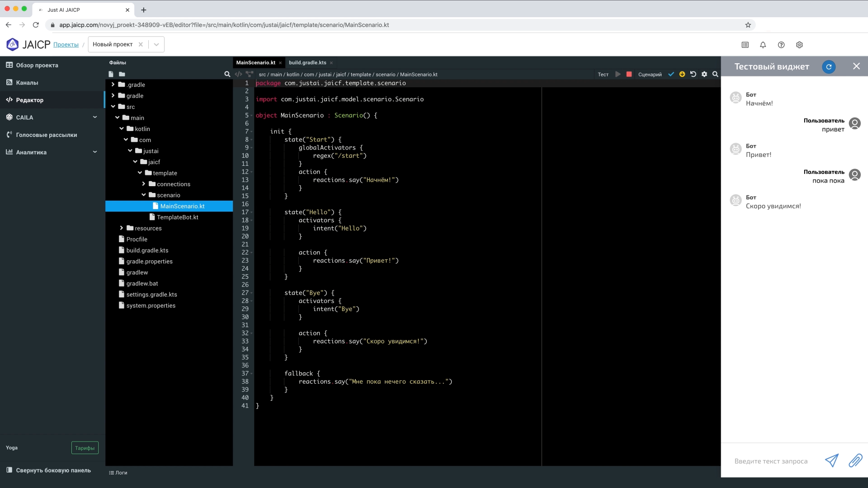Open the changelog list icon in header
Viewport: 868px width, 488px height.
coord(745,45)
